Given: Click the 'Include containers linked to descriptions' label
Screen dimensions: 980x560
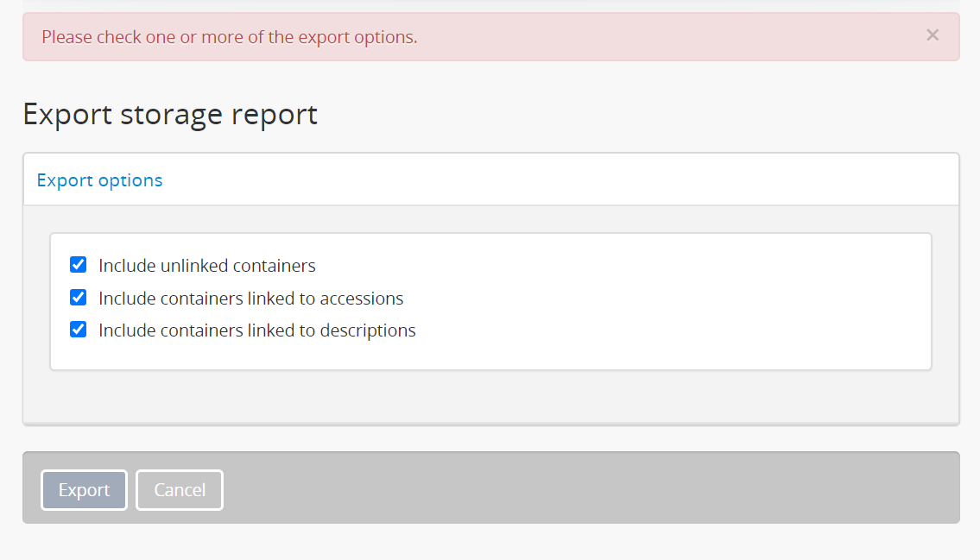Looking at the screenshot, I should click(x=257, y=330).
